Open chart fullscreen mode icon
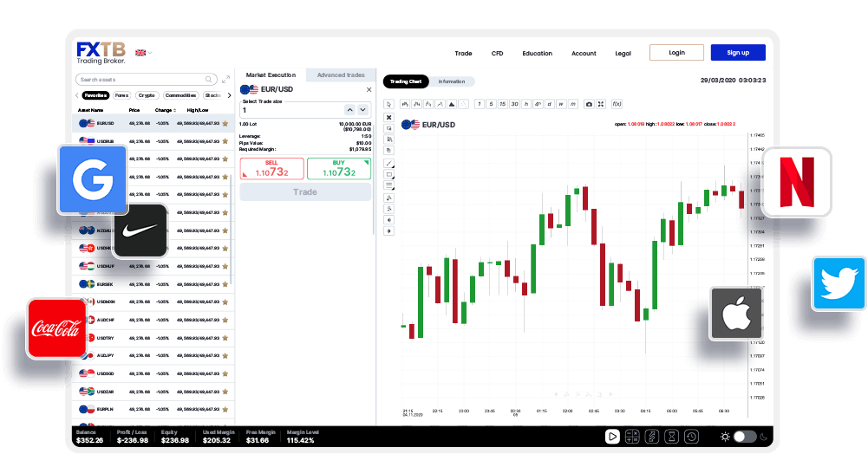This screenshot has width=868, height=454. point(601,104)
